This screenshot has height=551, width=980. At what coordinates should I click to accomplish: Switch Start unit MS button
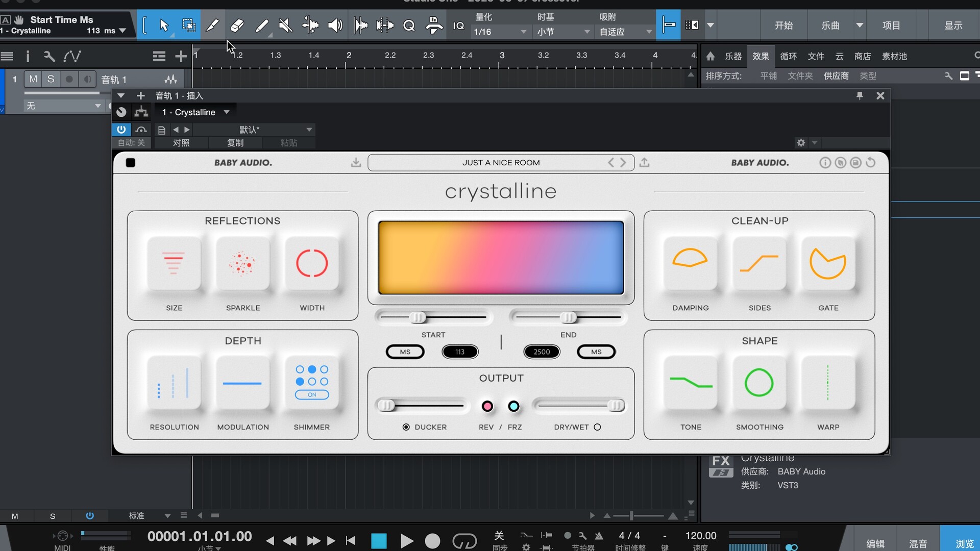point(405,352)
